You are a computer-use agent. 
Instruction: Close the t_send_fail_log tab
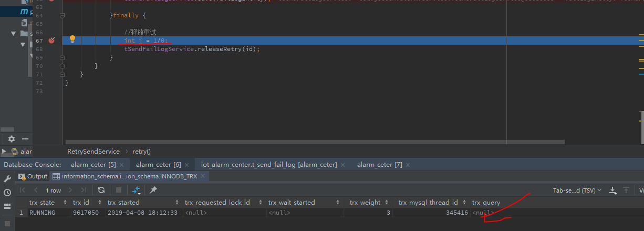click(x=343, y=165)
